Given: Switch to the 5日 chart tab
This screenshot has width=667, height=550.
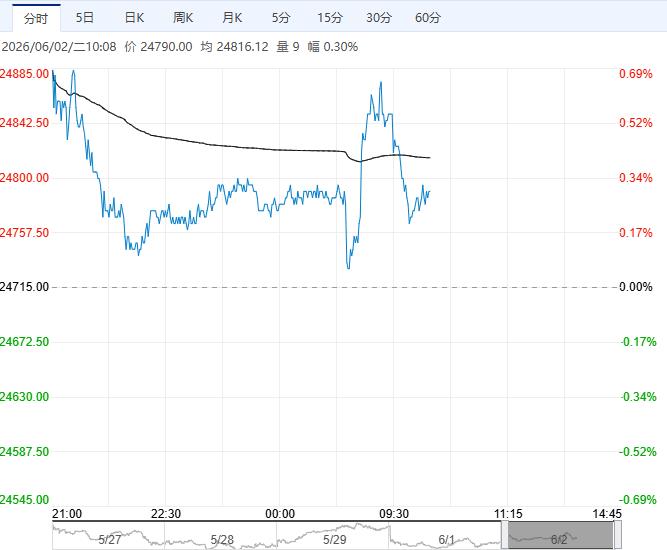Looking at the screenshot, I should 85,18.
